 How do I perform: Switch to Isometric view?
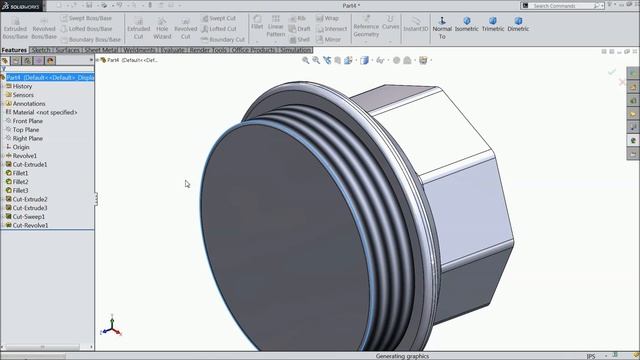point(467,24)
